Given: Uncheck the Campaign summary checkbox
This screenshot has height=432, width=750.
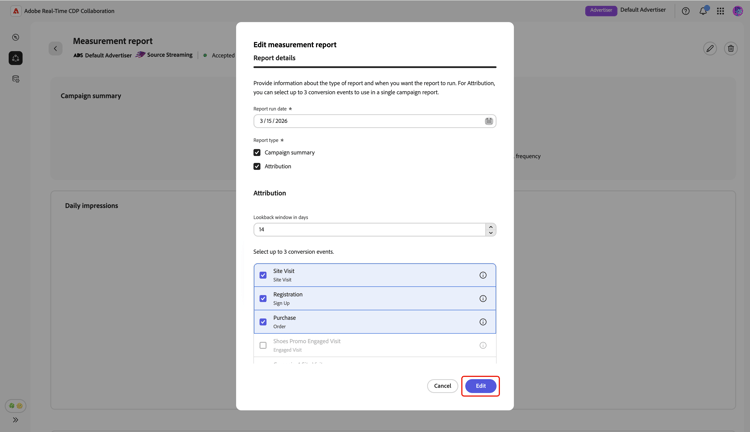Looking at the screenshot, I should (257, 153).
